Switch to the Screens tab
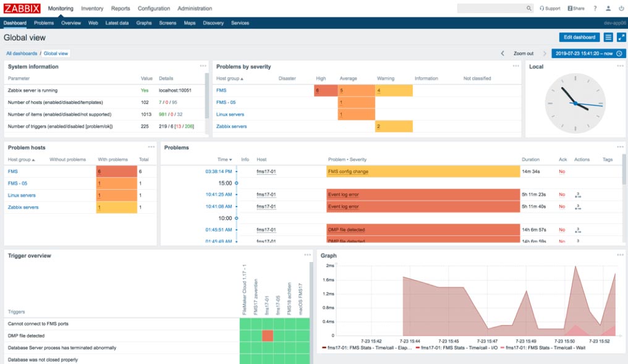The height and width of the screenshot is (364, 628). [168, 23]
